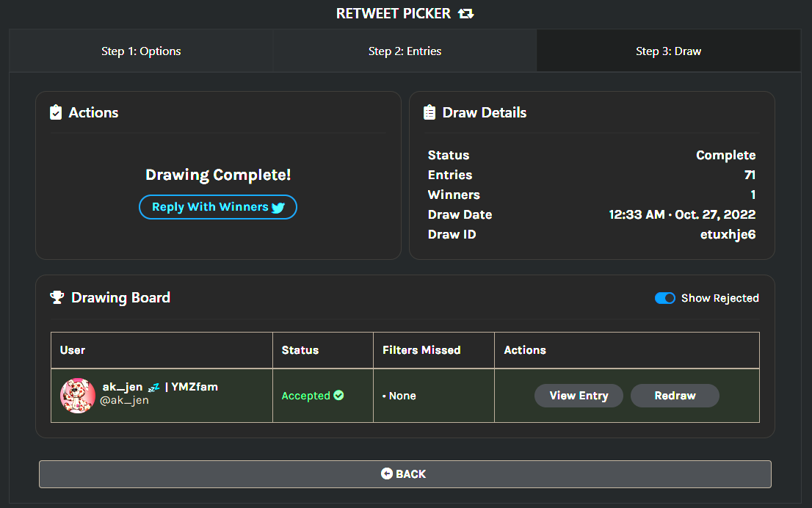Select the Step 3: Draw tab
This screenshot has width=812, height=508.
(x=669, y=51)
